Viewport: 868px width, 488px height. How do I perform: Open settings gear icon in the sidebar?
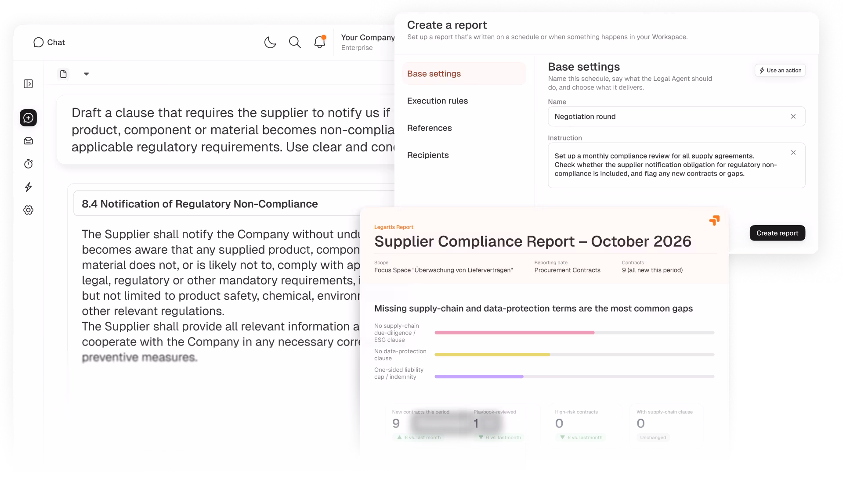[x=28, y=210]
